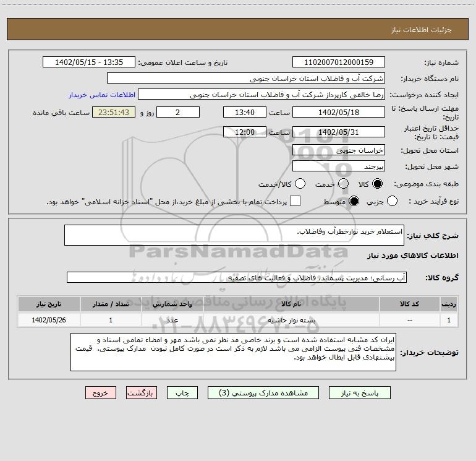This screenshot has width=476, height=461.
Task: Click the شرح کلی نیاز description box
Action: [234, 235]
